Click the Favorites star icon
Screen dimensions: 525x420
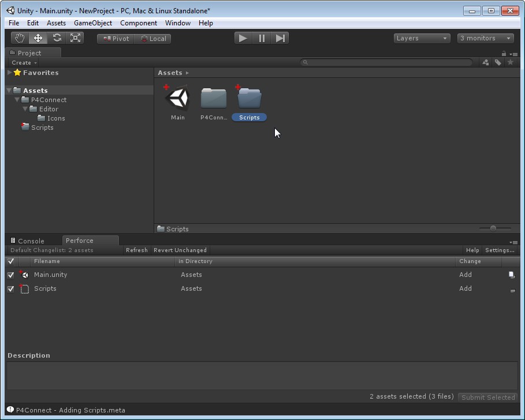tap(17, 73)
